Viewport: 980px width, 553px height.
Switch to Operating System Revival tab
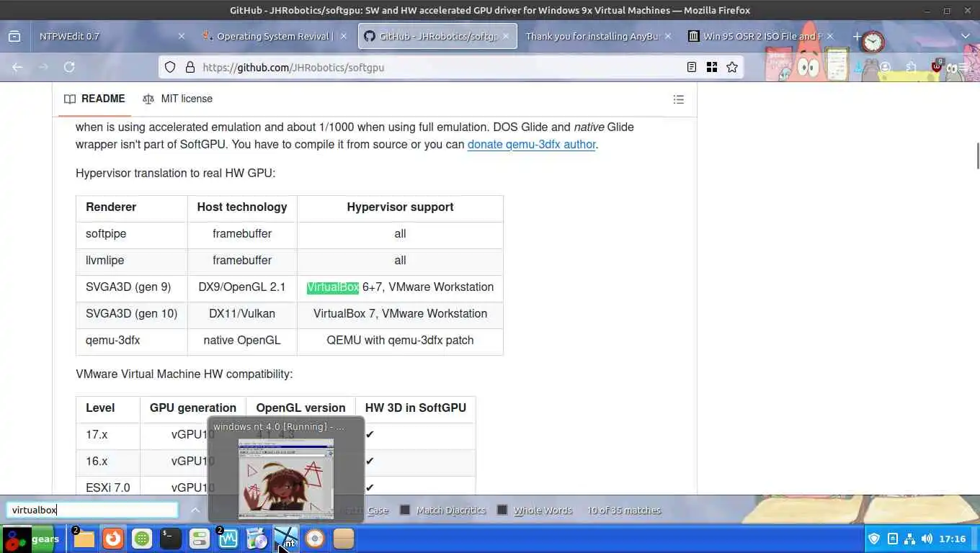274,36
